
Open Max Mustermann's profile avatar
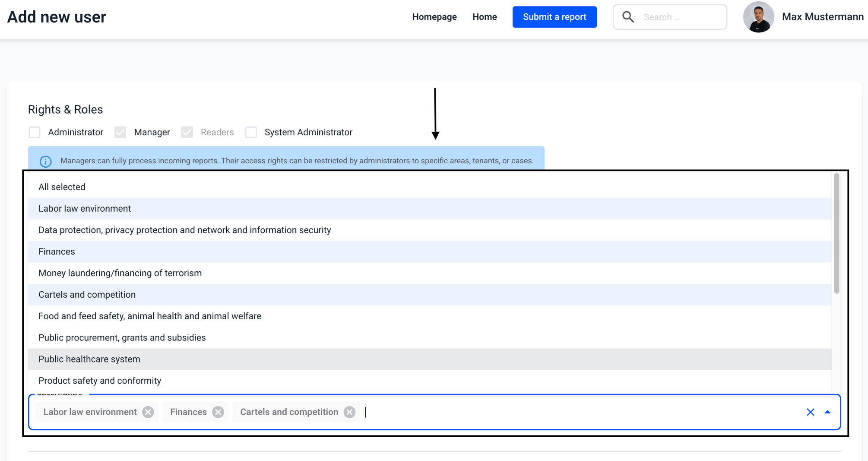(x=758, y=17)
